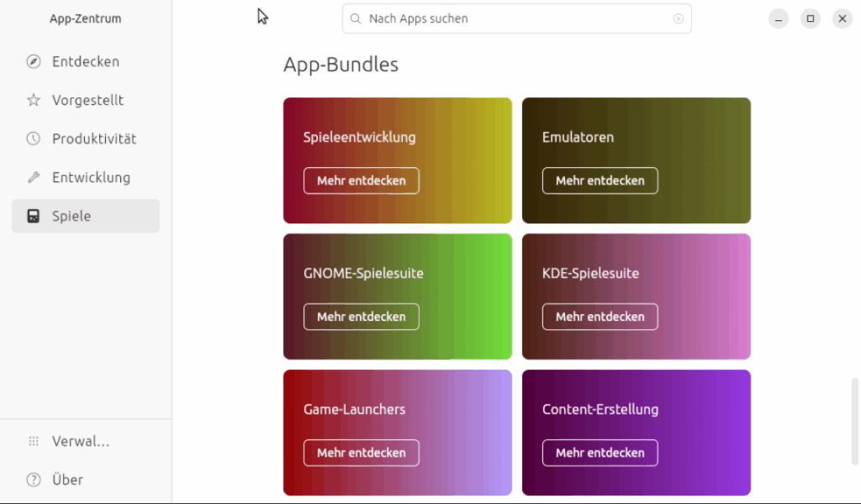The image size is (861, 504).
Task: Explore the KDE-Spielesuite bundle button
Action: coord(600,317)
